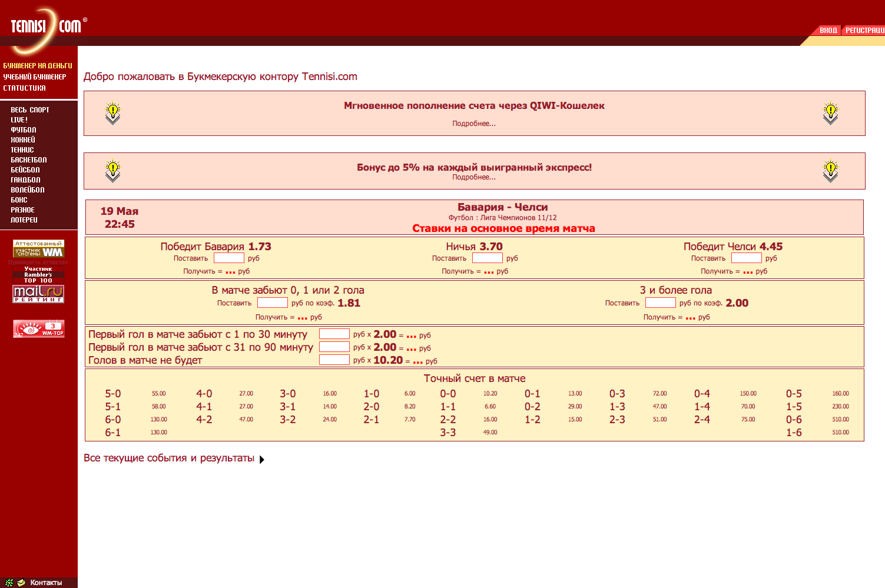This screenshot has height=588, width=885.
Task: Focus the stake field for 3 и более гола
Action: (660, 303)
